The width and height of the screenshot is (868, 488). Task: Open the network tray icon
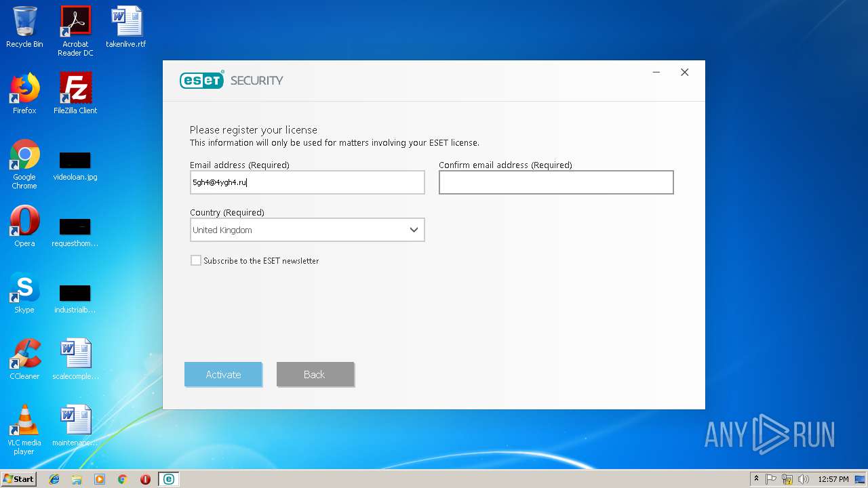point(787,479)
